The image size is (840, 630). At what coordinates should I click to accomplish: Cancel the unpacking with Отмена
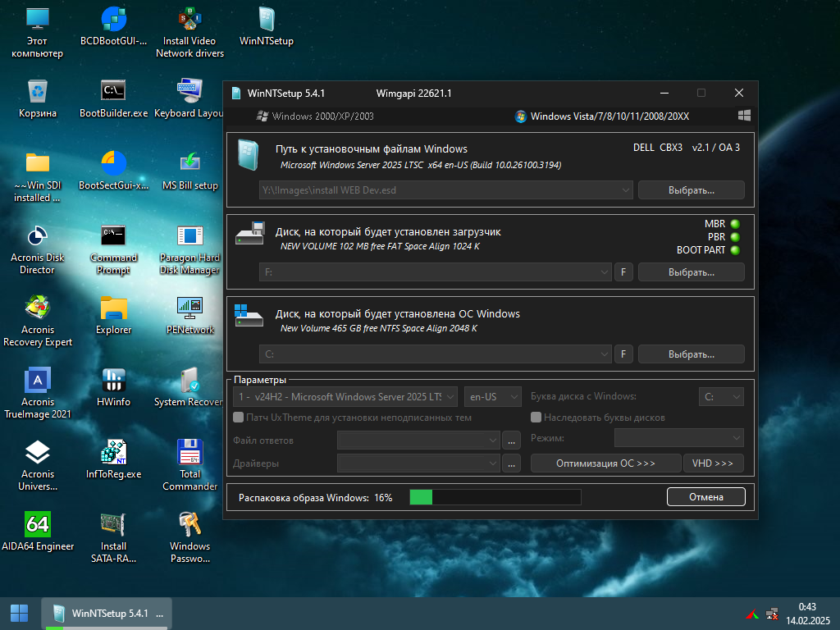pos(706,496)
